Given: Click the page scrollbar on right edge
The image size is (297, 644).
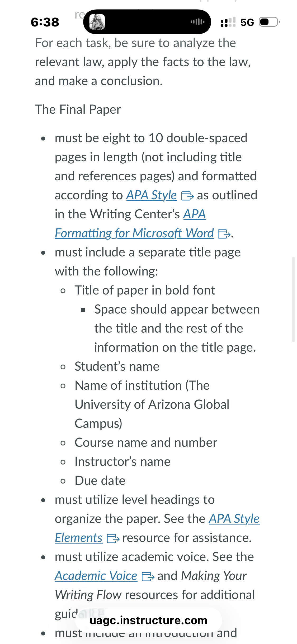Looking at the screenshot, I should [x=293, y=299].
